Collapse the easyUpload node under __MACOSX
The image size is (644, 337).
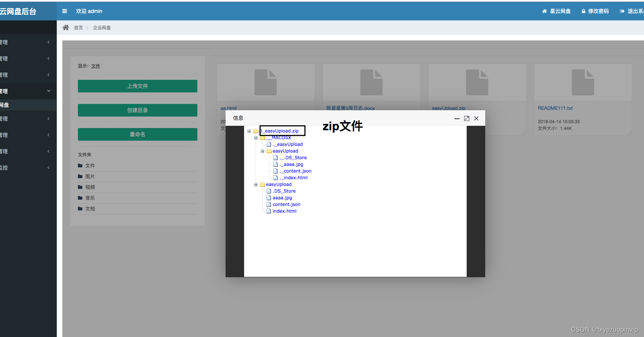click(263, 151)
